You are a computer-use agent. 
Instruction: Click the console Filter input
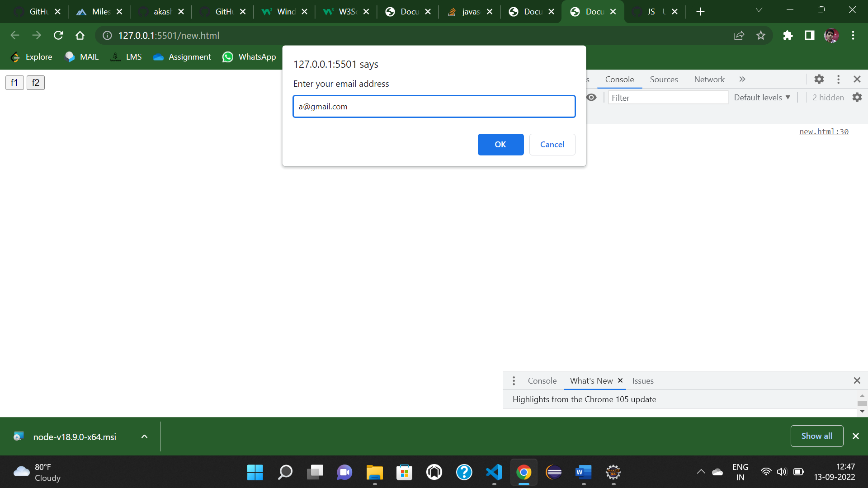pyautogui.click(x=668, y=98)
